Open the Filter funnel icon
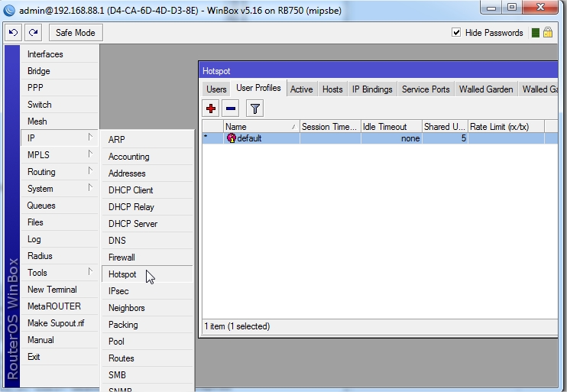 point(255,109)
